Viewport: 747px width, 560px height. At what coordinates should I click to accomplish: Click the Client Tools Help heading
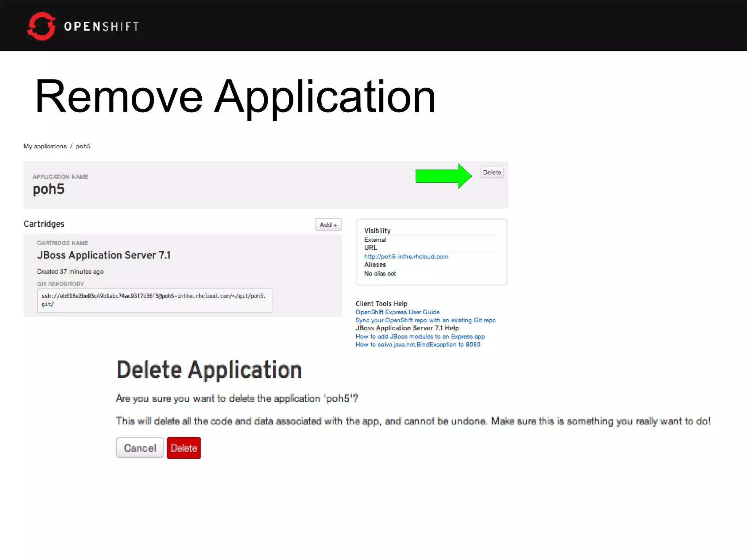pyautogui.click(x=382, y=304)
